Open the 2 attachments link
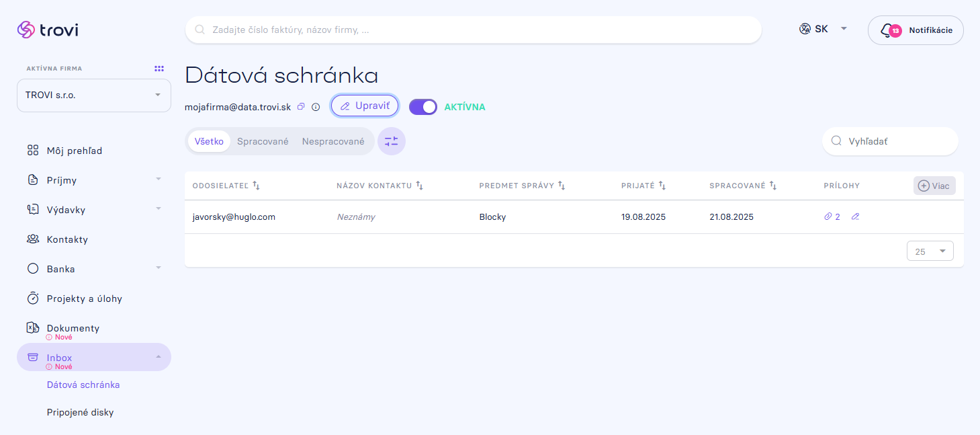 click(832, 217)
